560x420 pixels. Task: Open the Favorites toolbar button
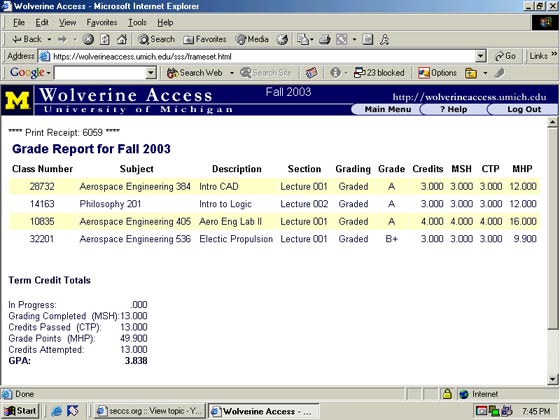point(205,39)
